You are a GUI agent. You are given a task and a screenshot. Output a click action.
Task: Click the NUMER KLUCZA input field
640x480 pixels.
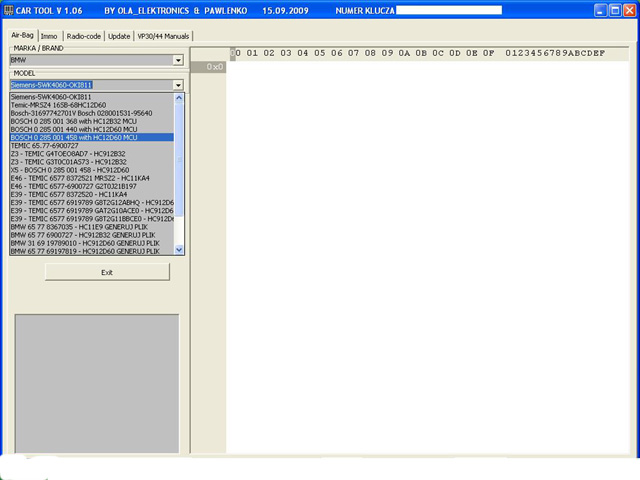(449, 10)
